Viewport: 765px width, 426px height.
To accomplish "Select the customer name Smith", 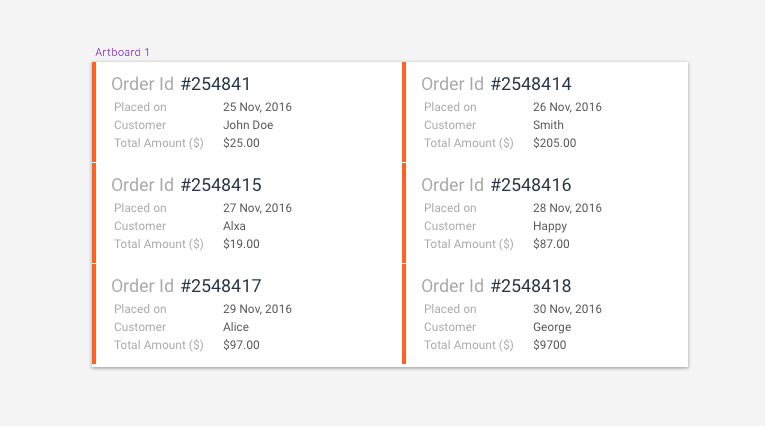I will click(x=548, y=125).
